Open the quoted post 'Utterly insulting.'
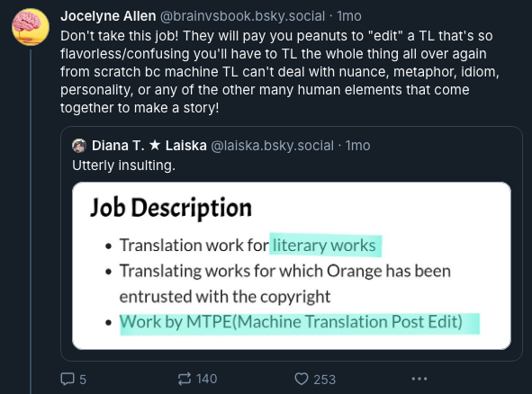This screenshot has height=394, width=532. [x=124, y=166]
